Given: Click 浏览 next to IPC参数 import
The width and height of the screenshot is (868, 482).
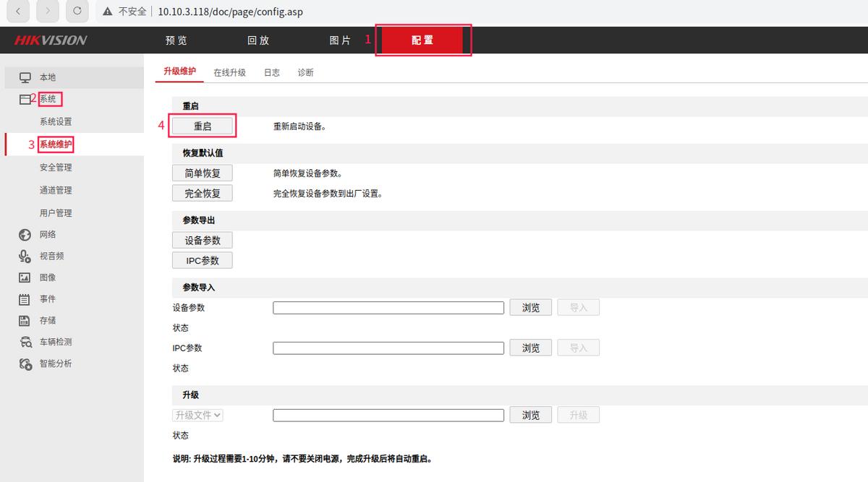Looking at the screenshot, I should [x=530, y=348].
